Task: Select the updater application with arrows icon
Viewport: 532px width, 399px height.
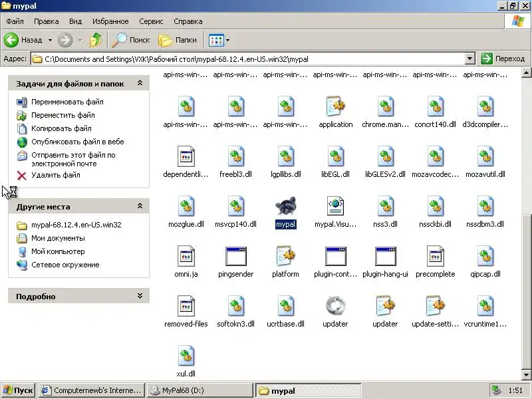Action: [335, 306]
